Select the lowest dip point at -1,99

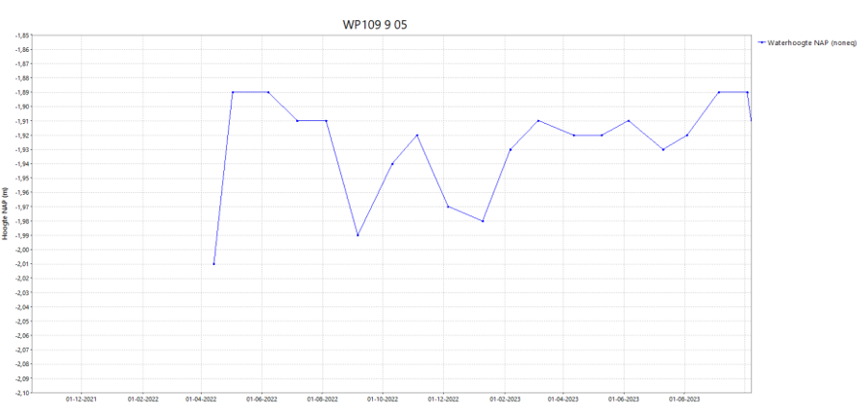[x=358, y=235]
